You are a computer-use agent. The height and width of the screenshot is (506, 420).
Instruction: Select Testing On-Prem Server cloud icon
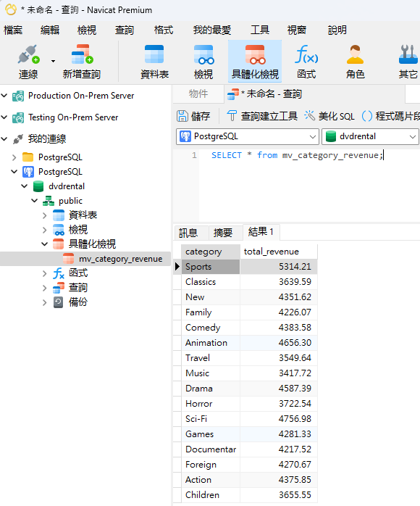[x=18, y=117]
